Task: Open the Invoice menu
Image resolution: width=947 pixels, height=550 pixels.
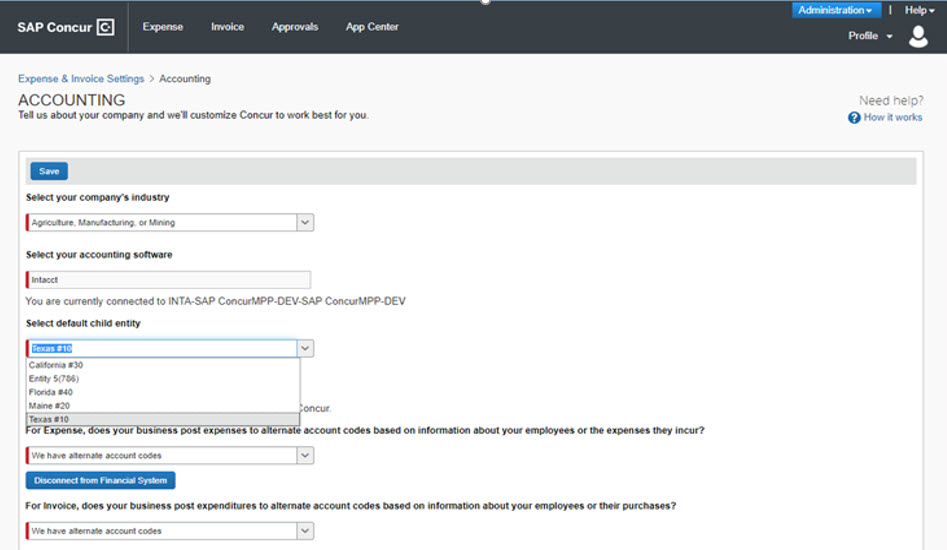Action: point(227,27)
